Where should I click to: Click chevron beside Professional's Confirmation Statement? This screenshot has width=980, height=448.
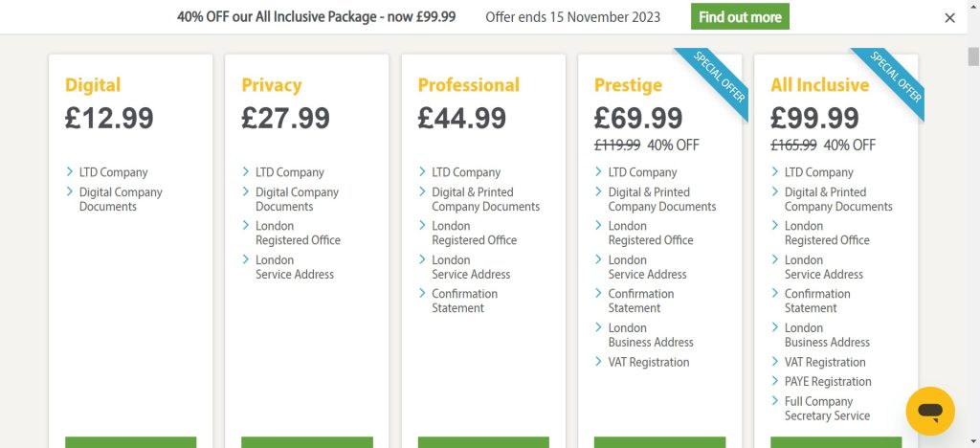[x=423, y=294]
